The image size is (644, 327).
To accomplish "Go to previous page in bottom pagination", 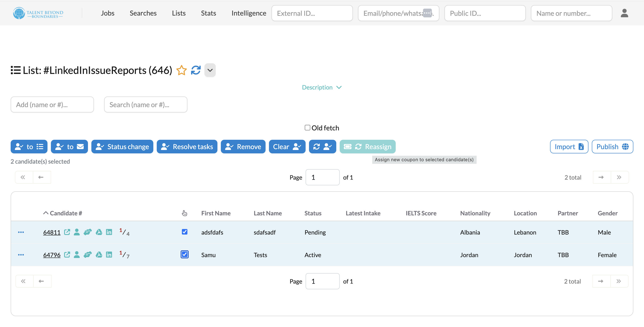I will [x=42, y=281].
